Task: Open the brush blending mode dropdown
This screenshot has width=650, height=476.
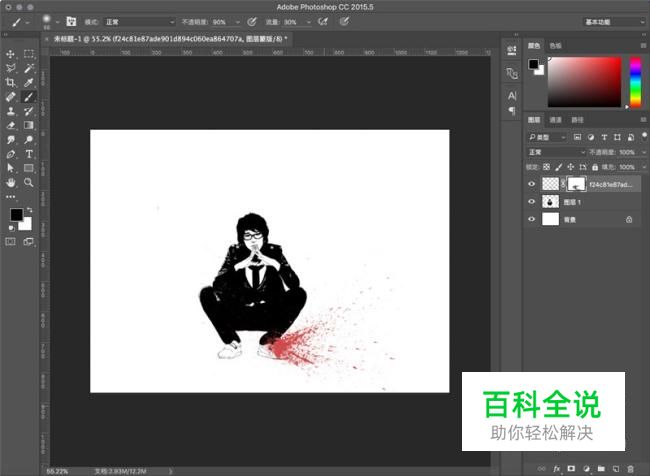Action: 139,22
